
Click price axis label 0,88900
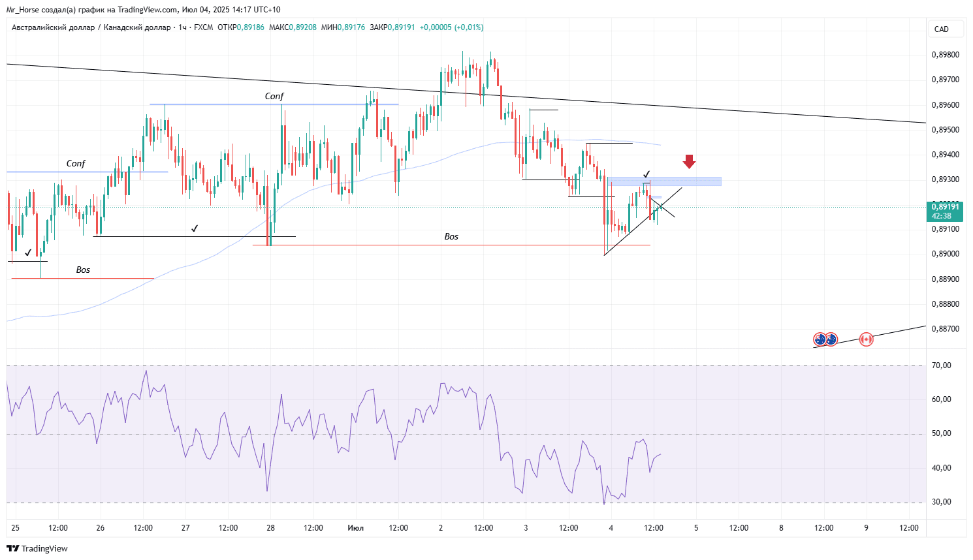(946, 279)
